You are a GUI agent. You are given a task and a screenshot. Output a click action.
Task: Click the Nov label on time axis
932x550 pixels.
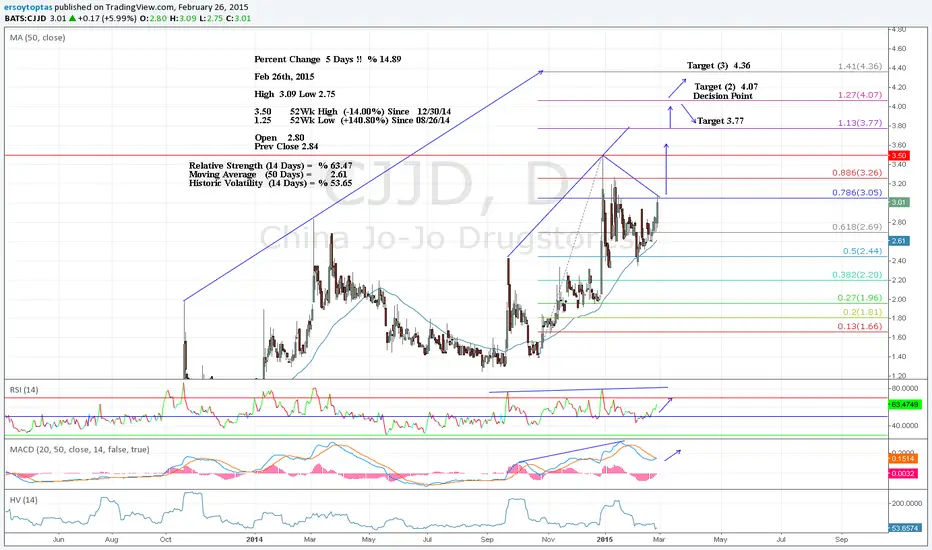[548, 540]
